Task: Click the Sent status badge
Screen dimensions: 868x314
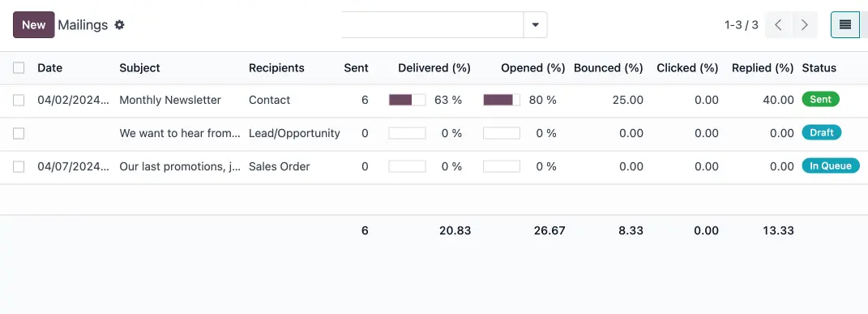Action: click(820, 100)
